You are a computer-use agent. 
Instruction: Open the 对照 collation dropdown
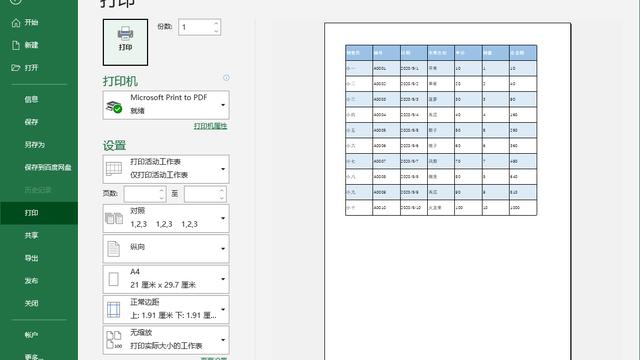pyautogui.click(x=166, y=218)
